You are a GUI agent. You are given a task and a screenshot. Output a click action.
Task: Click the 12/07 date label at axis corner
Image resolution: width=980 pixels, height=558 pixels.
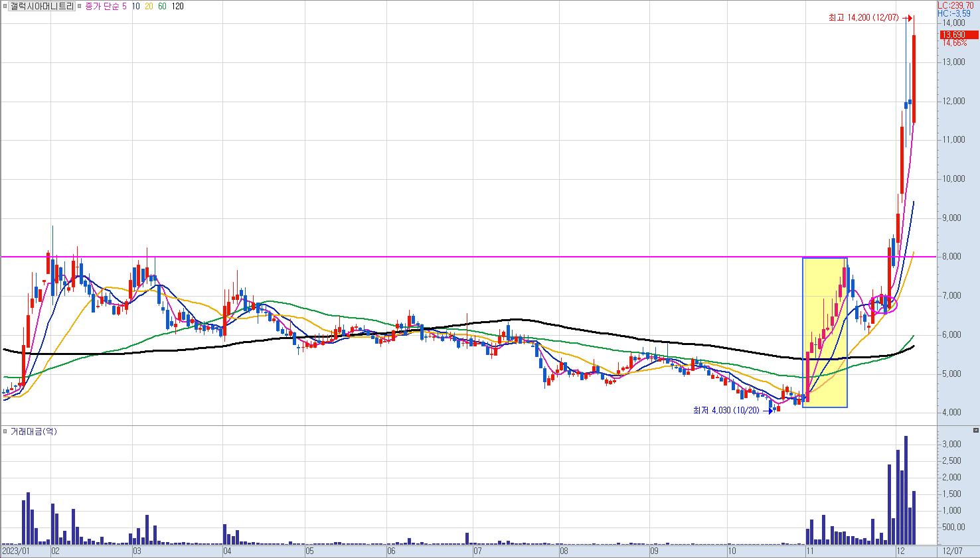pos(951,551)
